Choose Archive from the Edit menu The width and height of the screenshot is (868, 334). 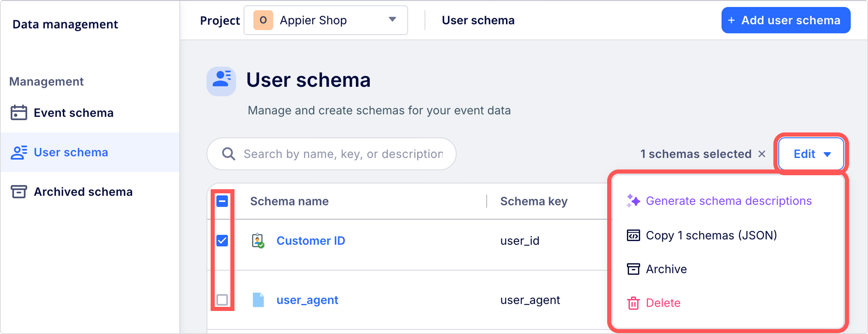666,269
